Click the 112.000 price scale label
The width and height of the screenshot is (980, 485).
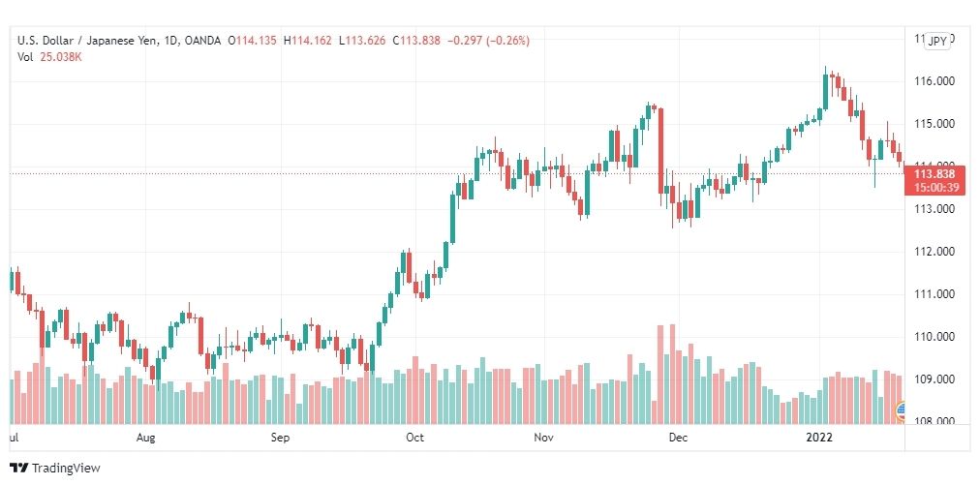point(934,252)
